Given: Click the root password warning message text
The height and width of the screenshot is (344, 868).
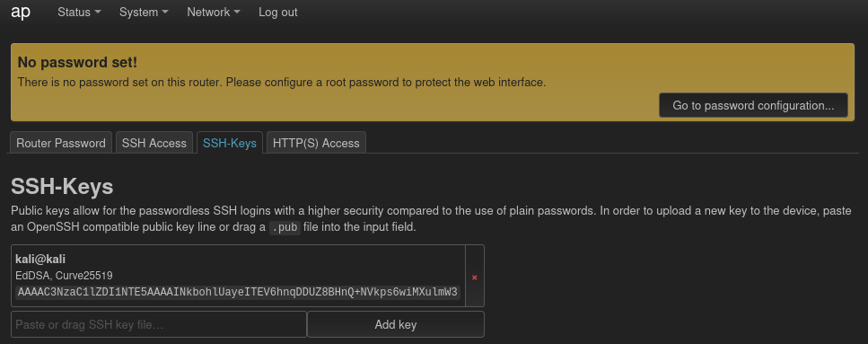Looking at the screenshot, I should click(x=282, y=83).
